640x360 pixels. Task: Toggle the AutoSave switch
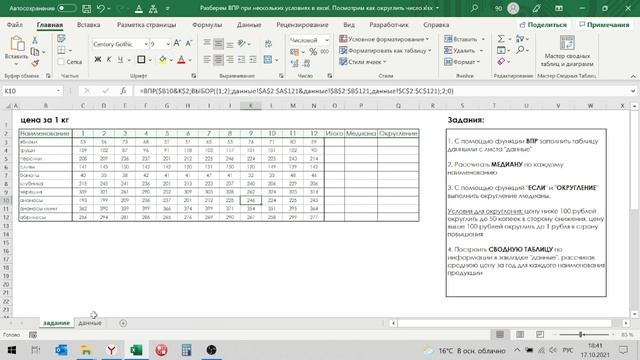66,8
